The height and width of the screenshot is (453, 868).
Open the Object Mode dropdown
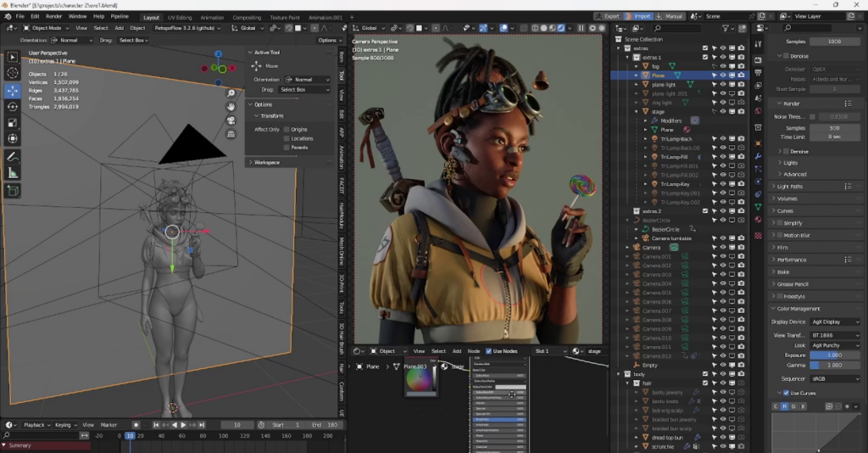(x=47, y=28)
